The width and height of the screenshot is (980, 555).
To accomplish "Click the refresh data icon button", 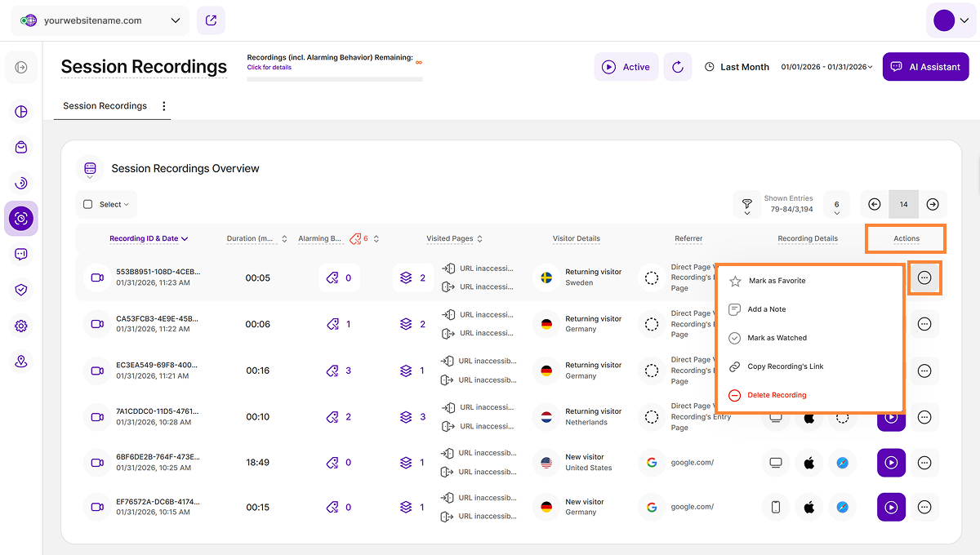I will click(677, 67).
